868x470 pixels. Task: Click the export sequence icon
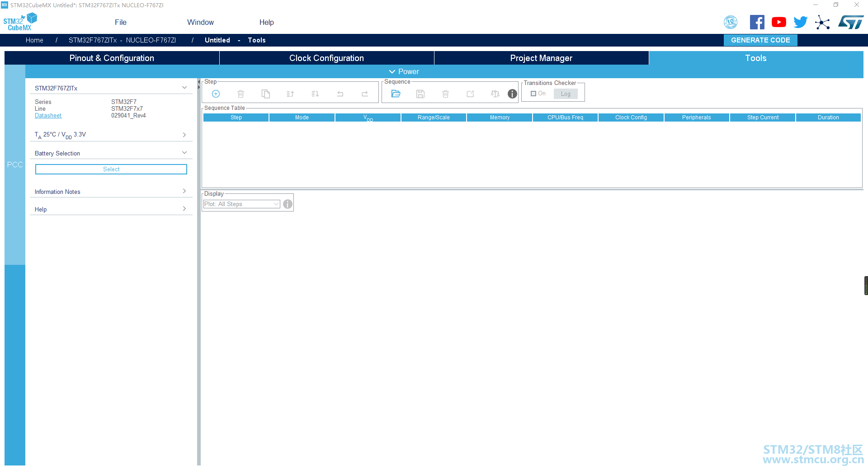[x=471, y=94]
